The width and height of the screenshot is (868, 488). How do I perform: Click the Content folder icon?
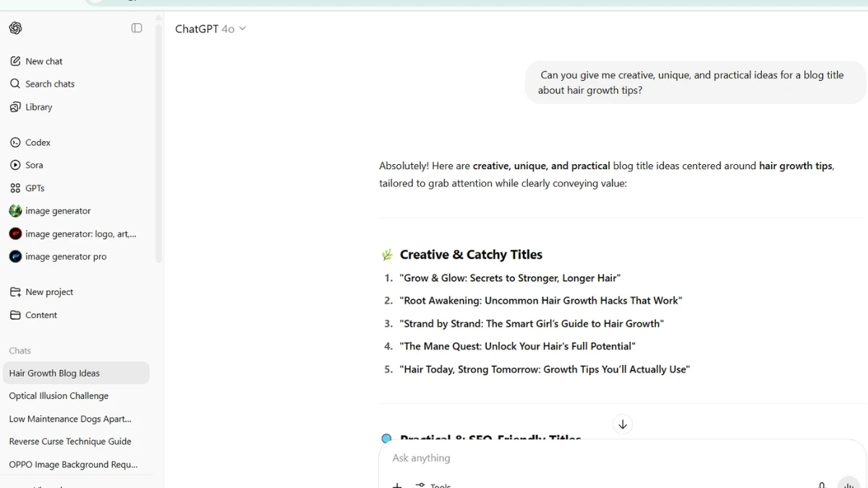(15, 315)
